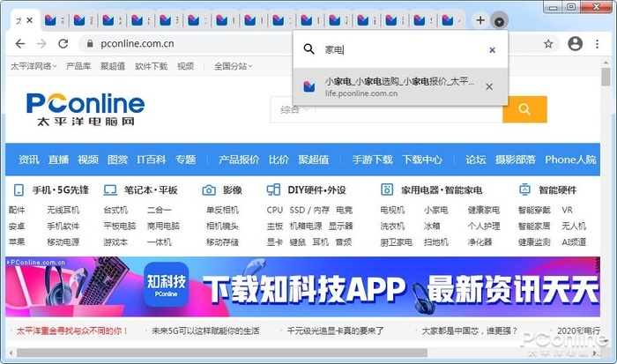Go back to previous page
617x364 pixels.
tap(20, 44)
